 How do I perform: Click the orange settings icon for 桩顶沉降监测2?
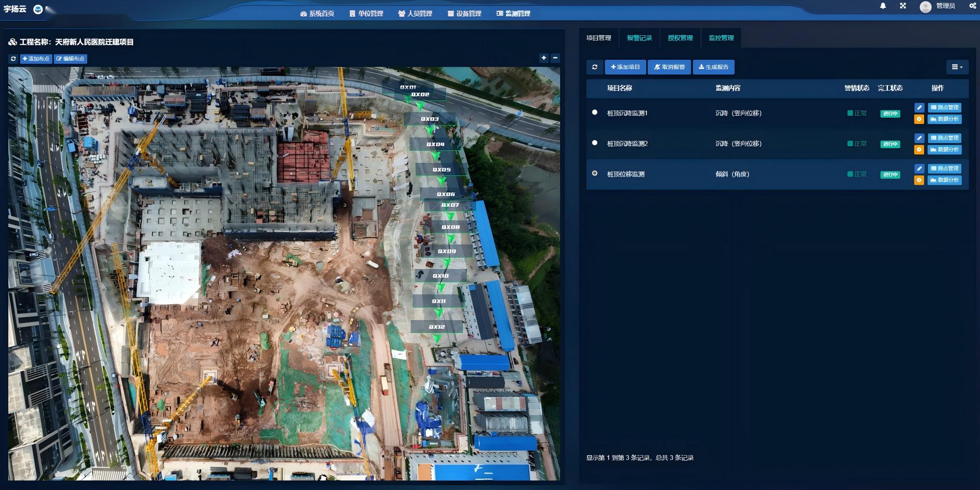[x=919, y=149]
